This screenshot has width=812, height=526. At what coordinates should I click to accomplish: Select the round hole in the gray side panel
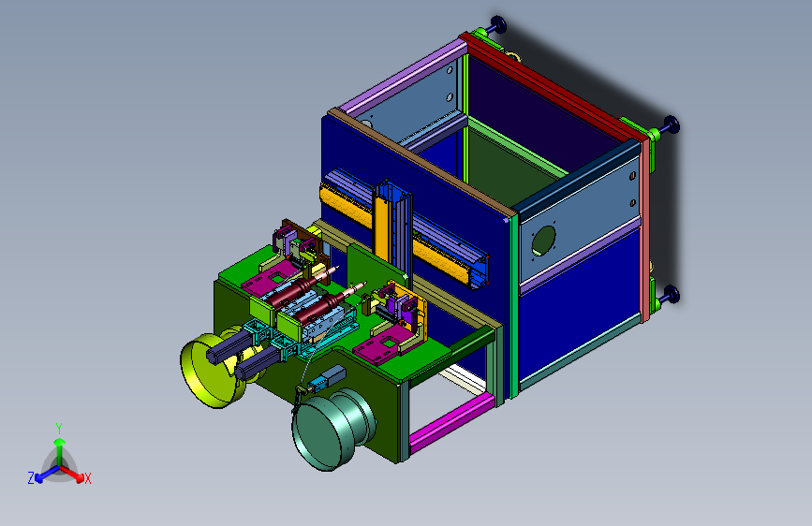coord(543,241)
